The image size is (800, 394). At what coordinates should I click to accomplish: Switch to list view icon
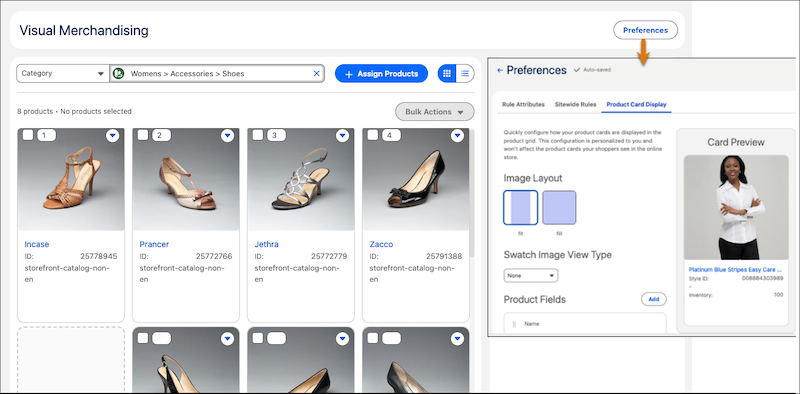(465, 73)
